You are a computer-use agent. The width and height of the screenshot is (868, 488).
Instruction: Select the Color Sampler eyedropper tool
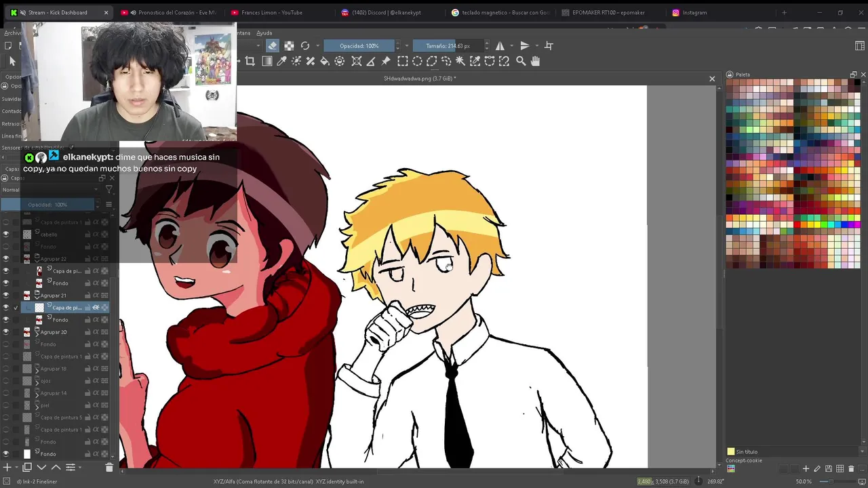click(281, 61)
